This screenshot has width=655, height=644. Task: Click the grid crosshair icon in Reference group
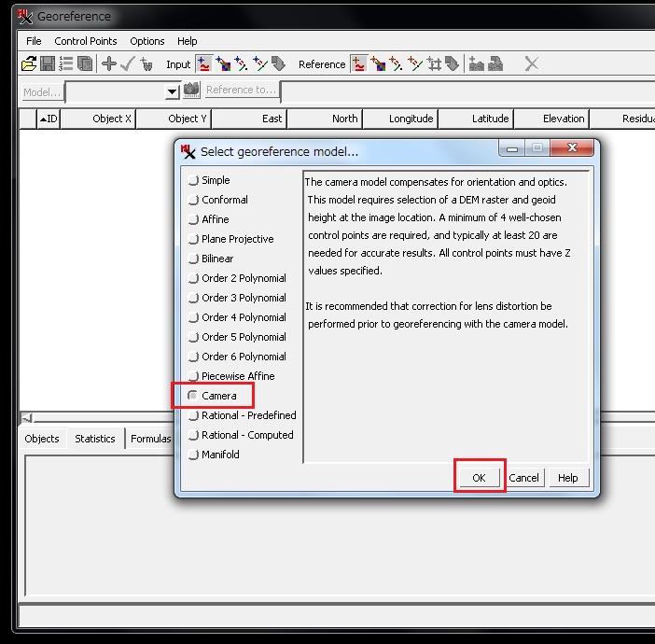click(434, 64)
